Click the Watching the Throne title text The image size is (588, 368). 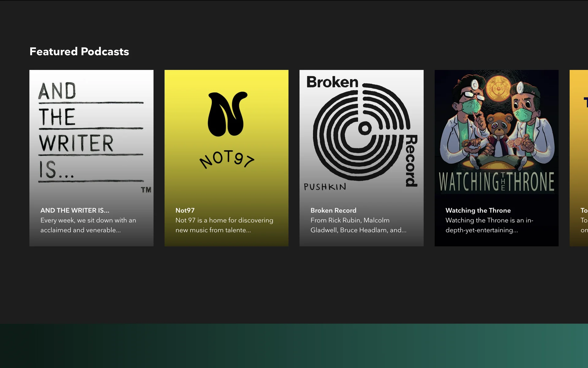478,210
